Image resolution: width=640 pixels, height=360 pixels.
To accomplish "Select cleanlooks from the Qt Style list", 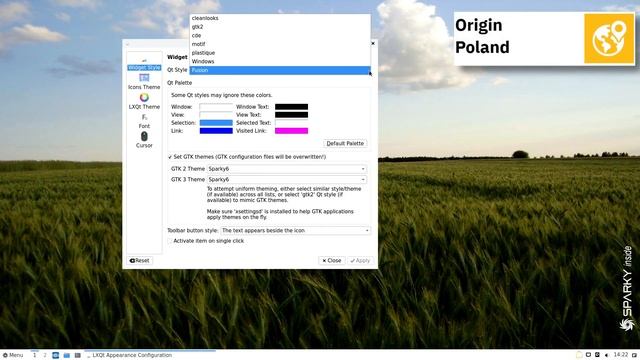I will click(280, 18).
